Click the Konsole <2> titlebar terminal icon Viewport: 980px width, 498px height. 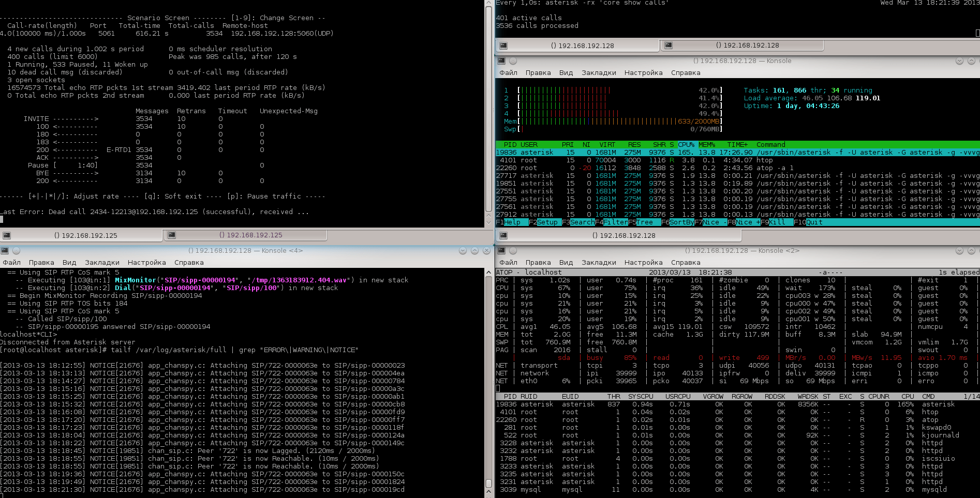[501, 251]
